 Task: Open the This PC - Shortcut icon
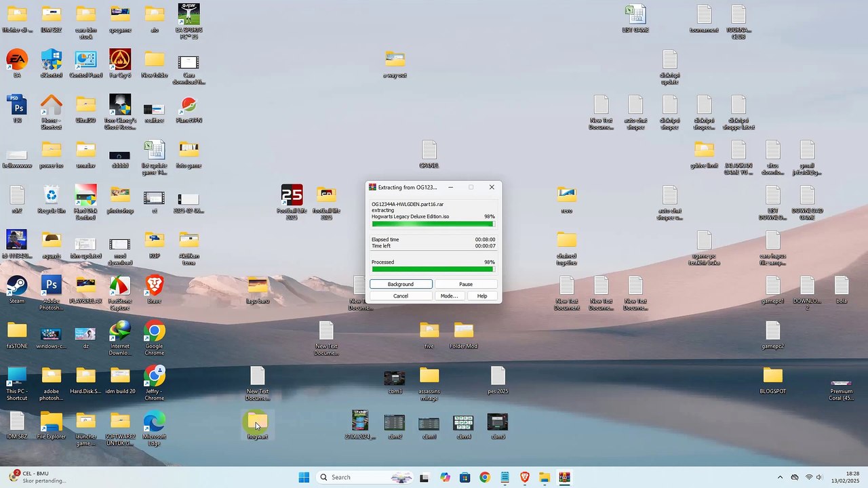pos(17,383)
